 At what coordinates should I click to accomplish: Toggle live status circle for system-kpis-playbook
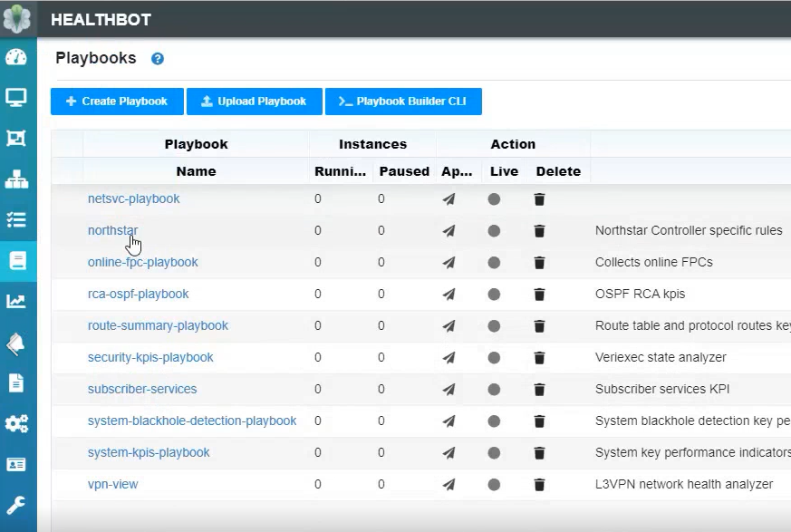(x=494, y=453)
